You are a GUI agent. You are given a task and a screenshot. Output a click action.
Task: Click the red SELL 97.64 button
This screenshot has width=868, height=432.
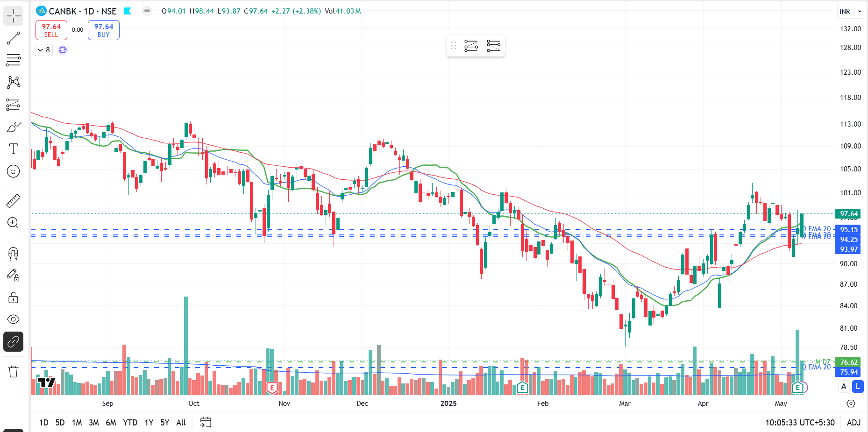click(51, 30)
